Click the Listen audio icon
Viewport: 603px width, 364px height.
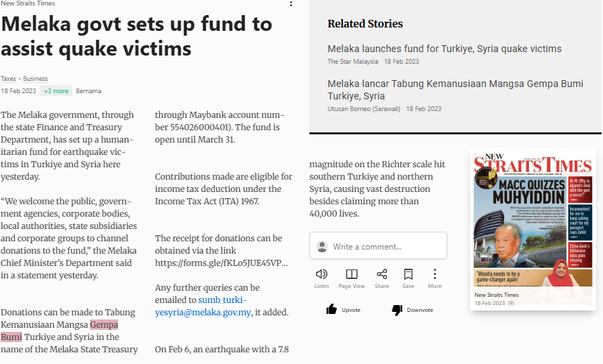pyautogui.click(x=321, y=274)
